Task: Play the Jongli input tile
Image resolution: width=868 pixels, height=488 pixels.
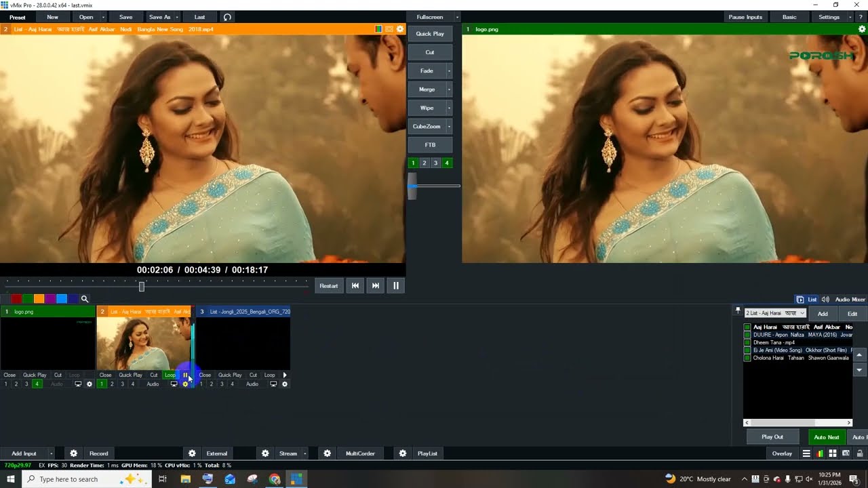Action: (x=285, y=375)
